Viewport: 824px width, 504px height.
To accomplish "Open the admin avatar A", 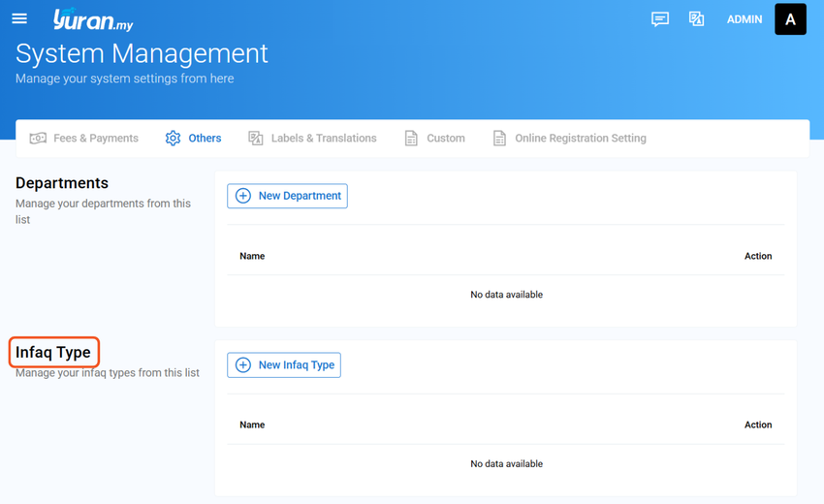I will click(790, 19).
